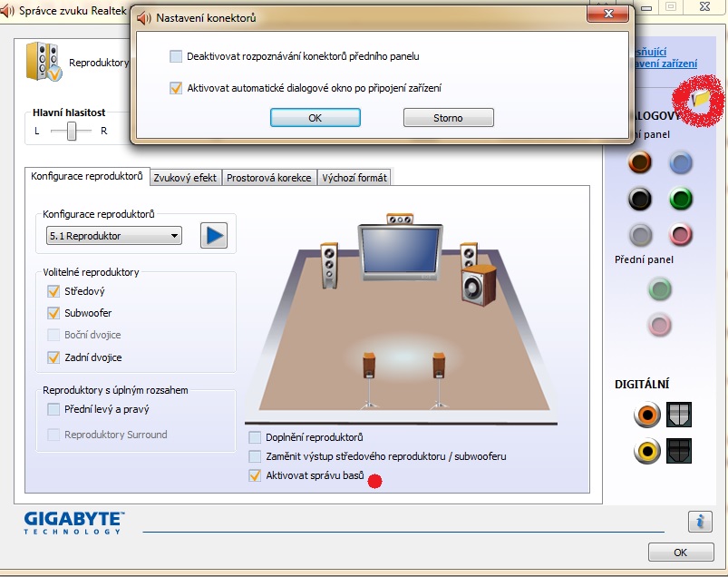Click the front left speaker in room

(x=329, y=265)
